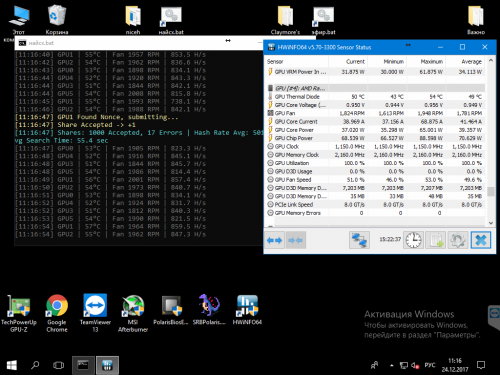Click HWiNFO scrollbar thumb

pos(490,191)
